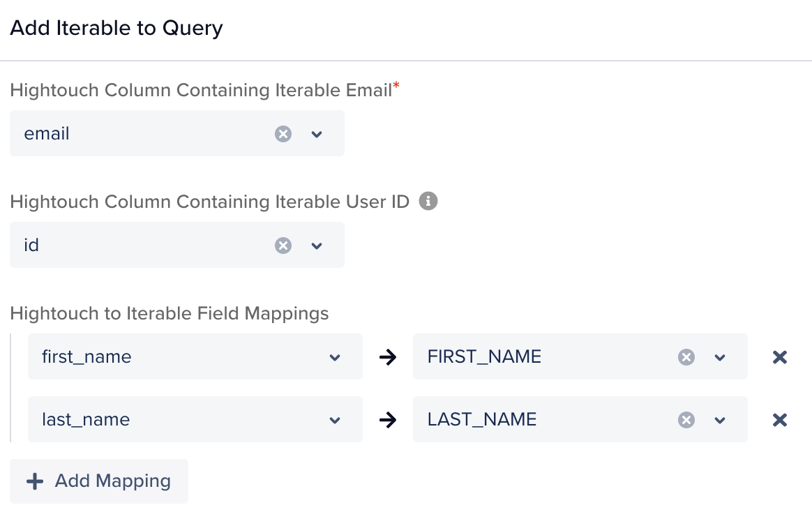Image resolution: width=812 pixels, height=512 pixels.
Task: Show info about Iterable User ID
Action: [x=428, y=201]
